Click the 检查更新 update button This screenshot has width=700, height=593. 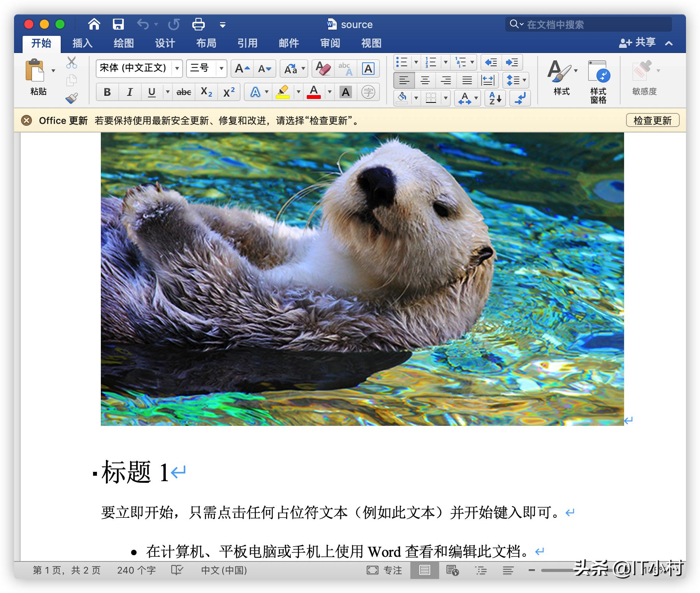point(652,120)
